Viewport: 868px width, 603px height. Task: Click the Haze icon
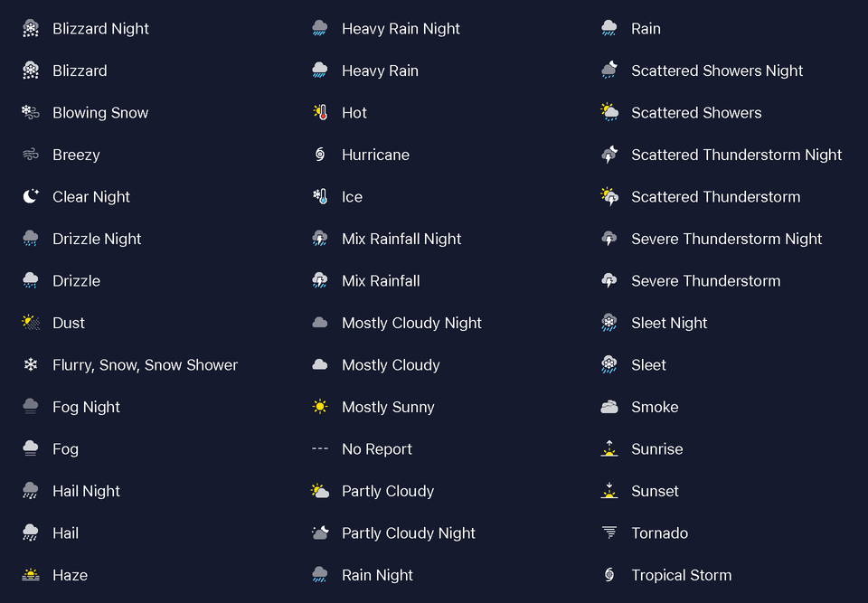point(31,575)
